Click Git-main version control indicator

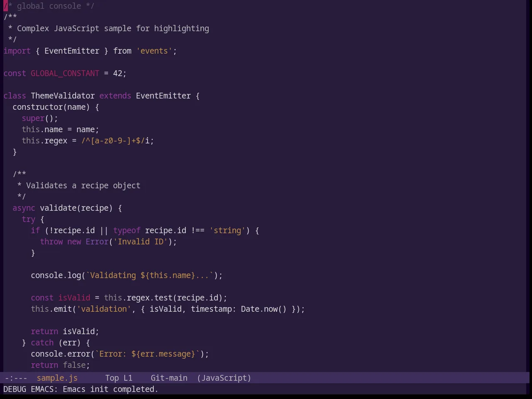pos(169,378)
